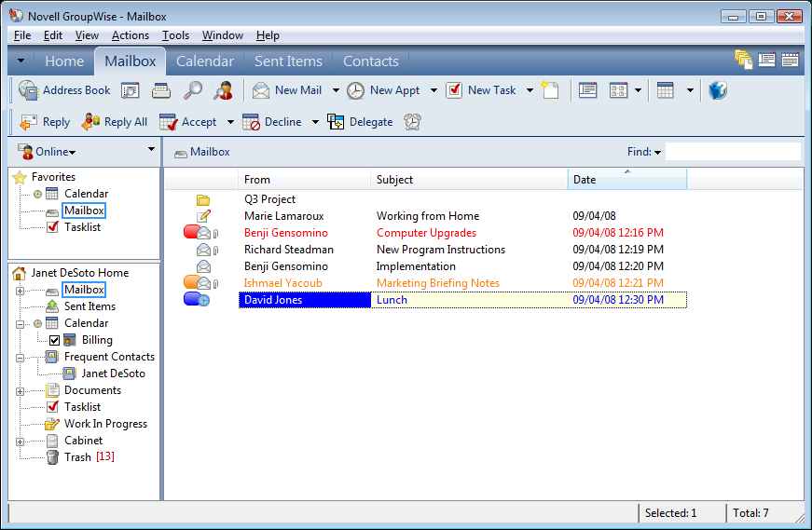Create a New Task
The image size is (812, 530).
(x=481, y=90)
